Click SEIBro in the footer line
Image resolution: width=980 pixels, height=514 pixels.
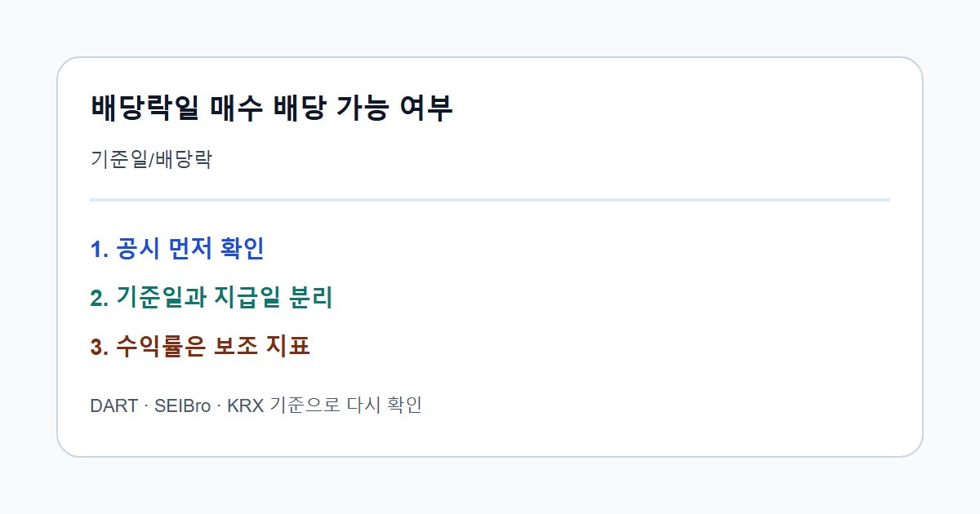pos(182,405)
